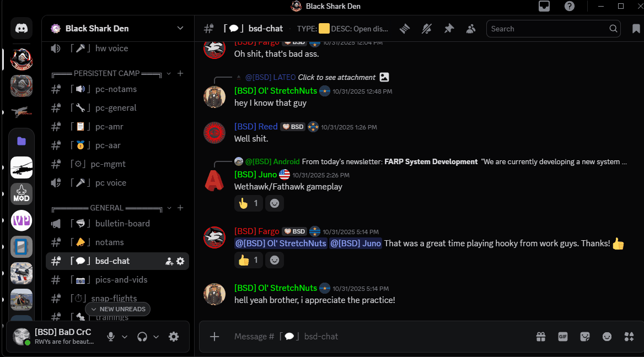Screen dimensions: 644x357
Task: Show pinned messages via pin icon
Action: pos(449,29)
